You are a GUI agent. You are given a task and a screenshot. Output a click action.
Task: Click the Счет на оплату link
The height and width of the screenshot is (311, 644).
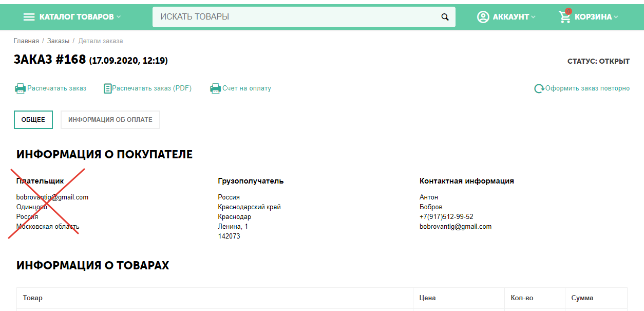pos(247,88)
